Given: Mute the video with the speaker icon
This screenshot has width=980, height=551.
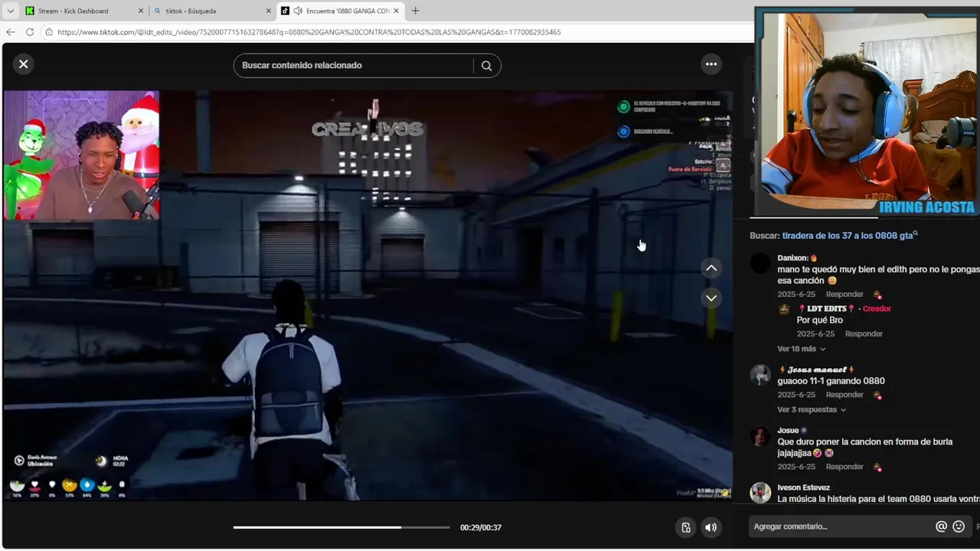Looking at the screenshot, I should point(711,527).
